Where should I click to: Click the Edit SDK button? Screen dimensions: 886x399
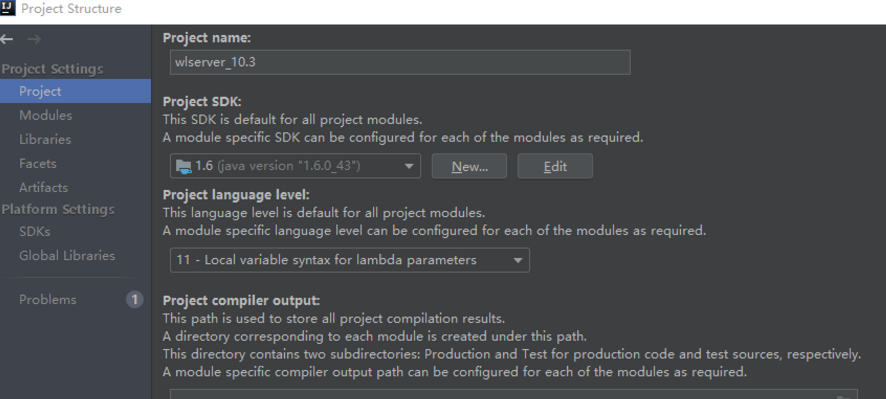click(x=555, y=166)
